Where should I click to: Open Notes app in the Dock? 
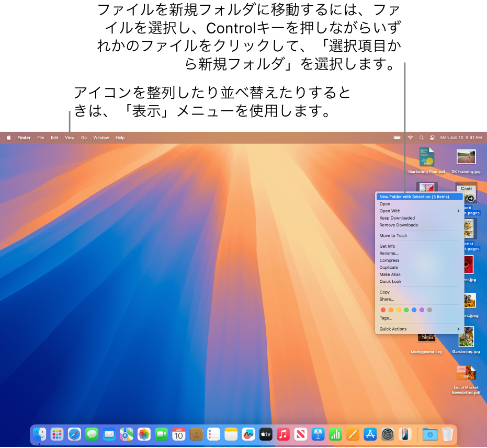click(x=231, y=434)
